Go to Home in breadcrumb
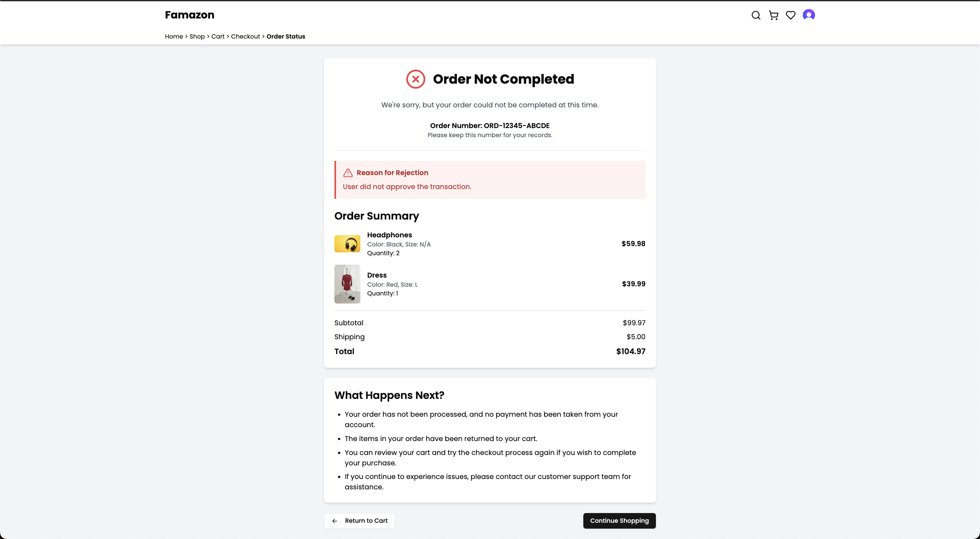980x539 pixels. tap(174, 37)
